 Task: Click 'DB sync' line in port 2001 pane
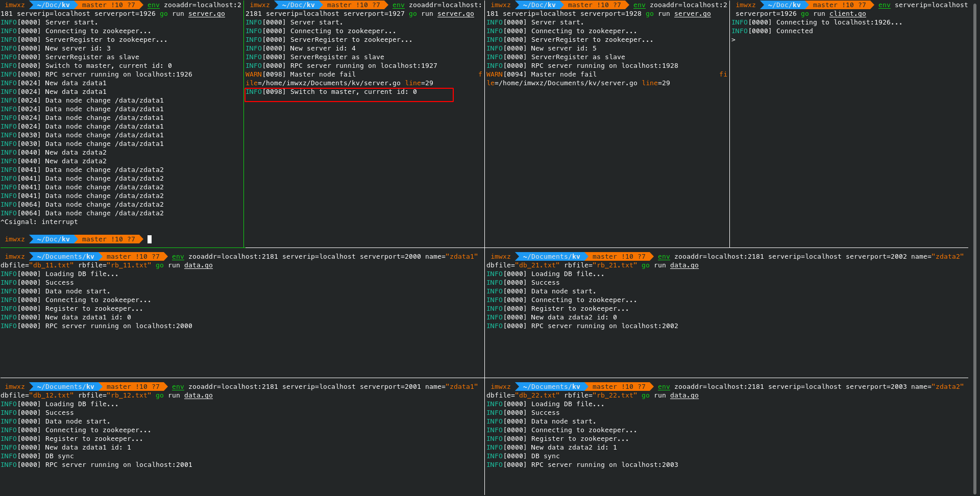(x=37, y=456)
